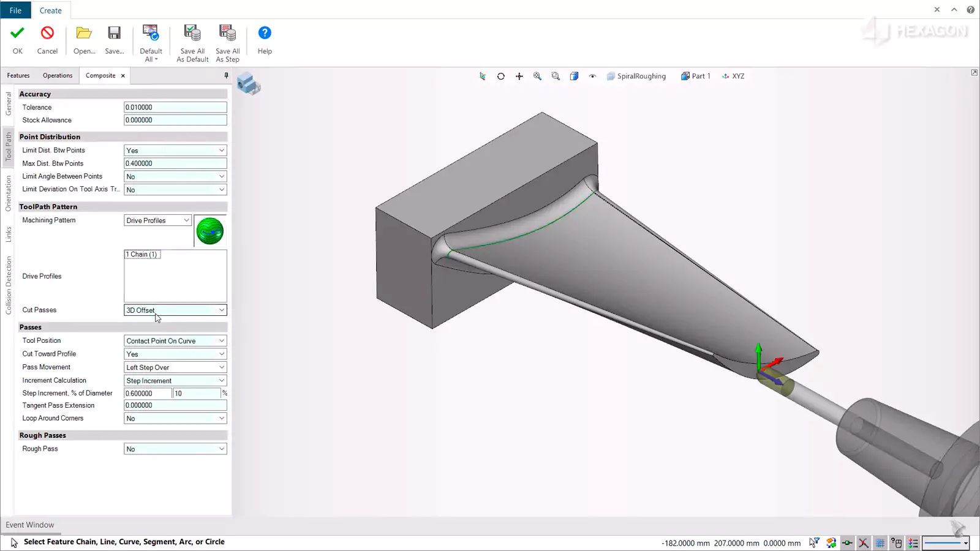This screenshot has width=980, height=551.
Task: Open the Orientation vertical tab
Action: 9,193
